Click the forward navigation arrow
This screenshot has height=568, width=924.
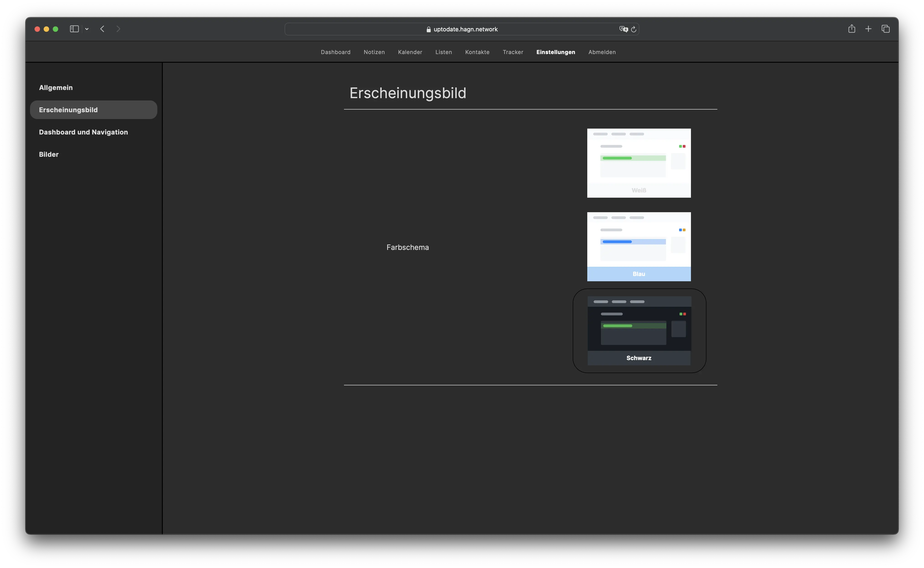118,29
